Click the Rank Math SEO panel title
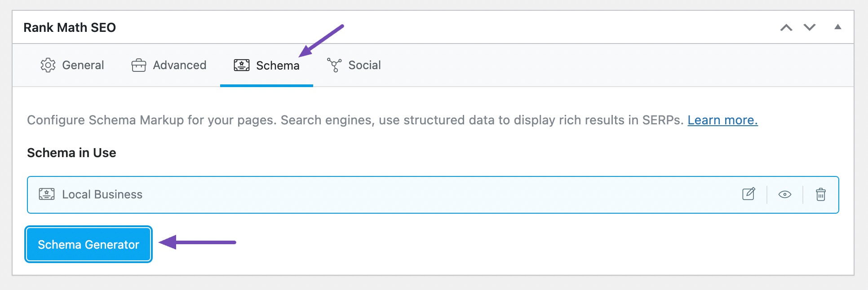This screenshot has width=868, height=290. point(70,28)
